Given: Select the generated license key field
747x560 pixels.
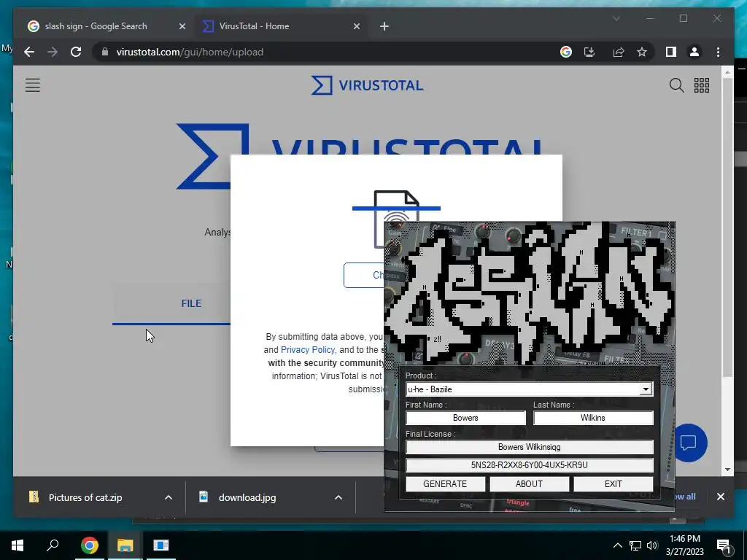Looking at the screenshot, I should 530,464.
